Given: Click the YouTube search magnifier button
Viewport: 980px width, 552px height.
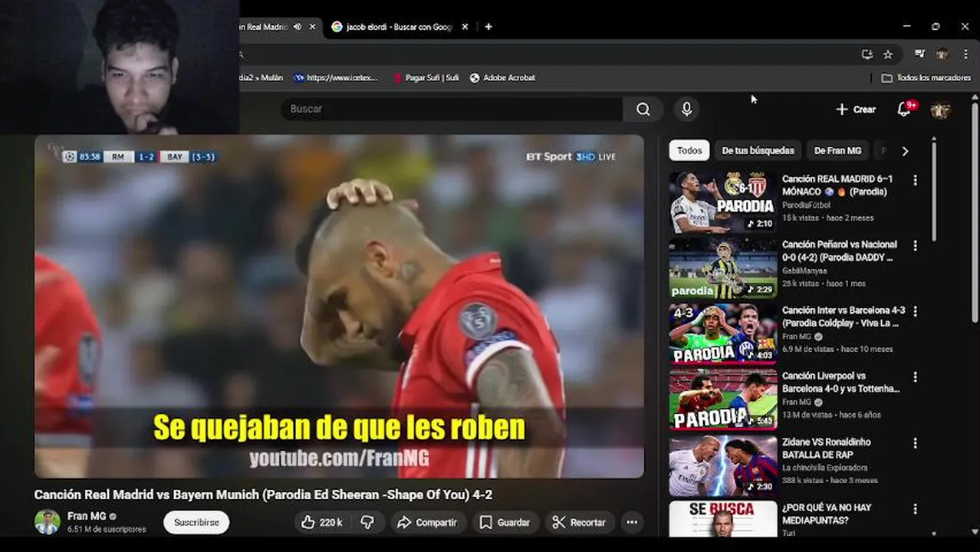Looking at the screenshot, I should click(643, 109).
